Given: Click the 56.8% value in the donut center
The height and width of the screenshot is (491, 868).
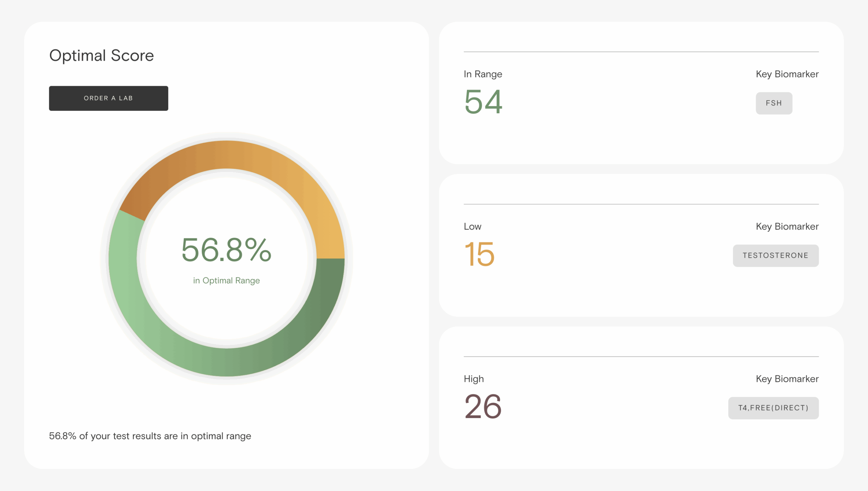Looking at the screenshot, I should point(226,250).
